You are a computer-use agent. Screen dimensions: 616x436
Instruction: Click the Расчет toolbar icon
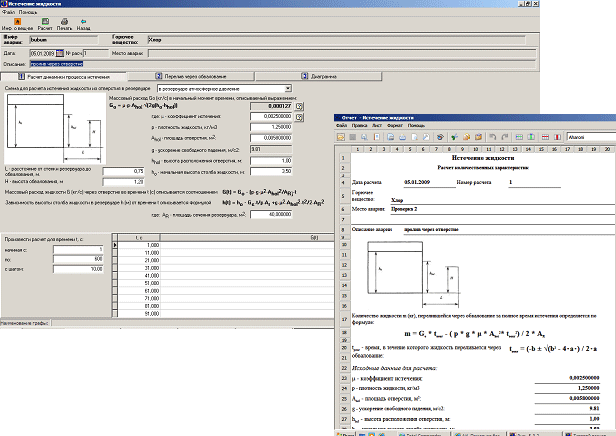[44, 22]
